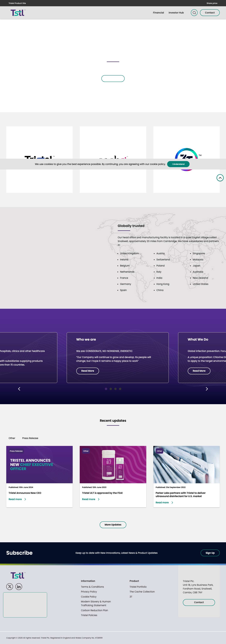226x644 pixels.
Task: Read more on Parker Labs partnership
Action: pyautogui.click(x=162, y=502)
